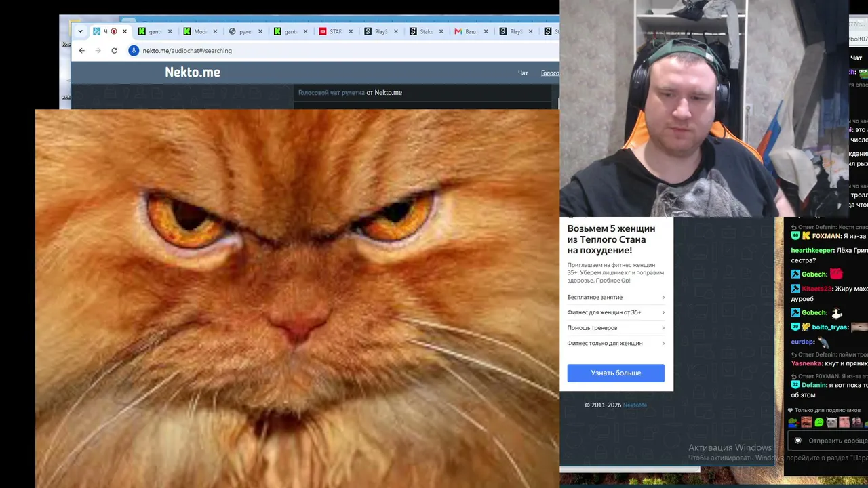Go back using the browser back arrow

(x=81, y=51)
